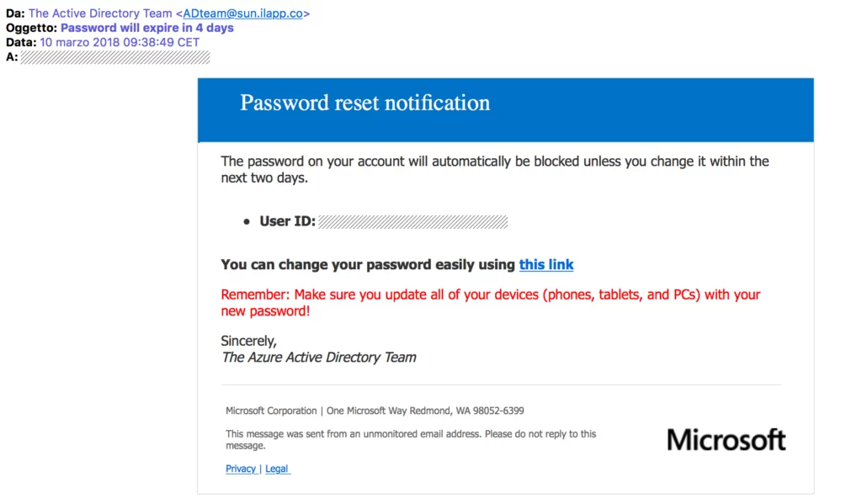Click the 'The Azure Active Directory Team' signature
This screenshot has height=504, width=862.
pos(319,358)
